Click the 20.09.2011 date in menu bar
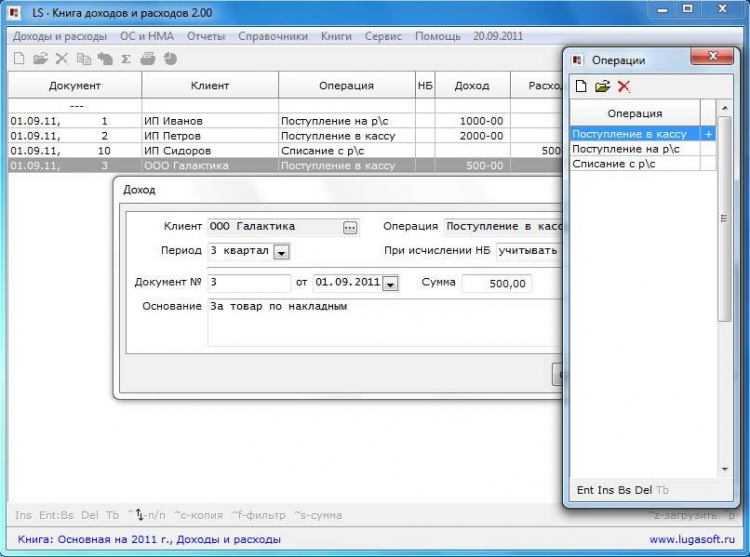The image size is (750, 557). (498, 36)
